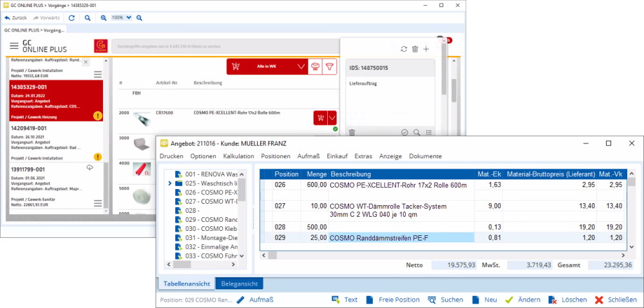Click the refresh icon in the browser toolbar
The height and width of the screenshot is (308, 644).
pos(71,18)
